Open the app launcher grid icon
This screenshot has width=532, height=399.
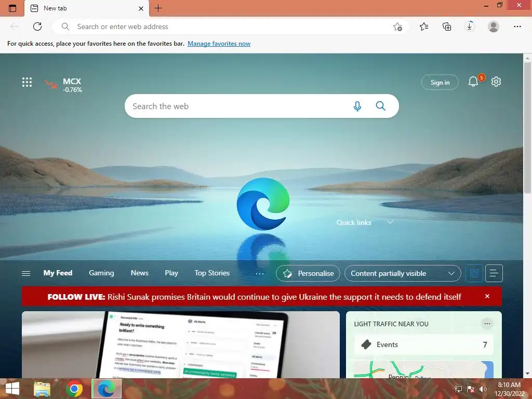[x=27, y=82]
